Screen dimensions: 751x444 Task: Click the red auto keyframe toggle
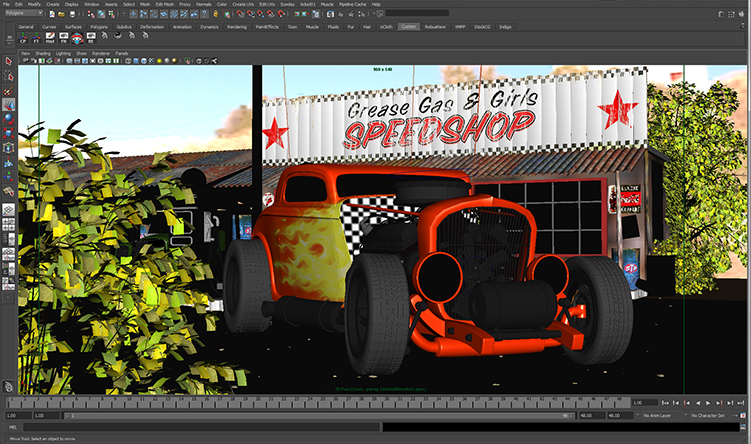point(743,415)
